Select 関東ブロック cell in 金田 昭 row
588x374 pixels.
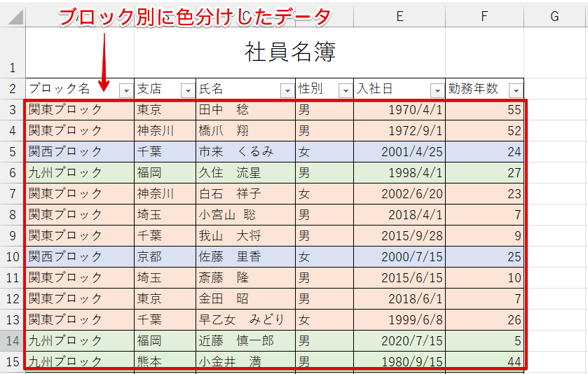click(80, 298)
